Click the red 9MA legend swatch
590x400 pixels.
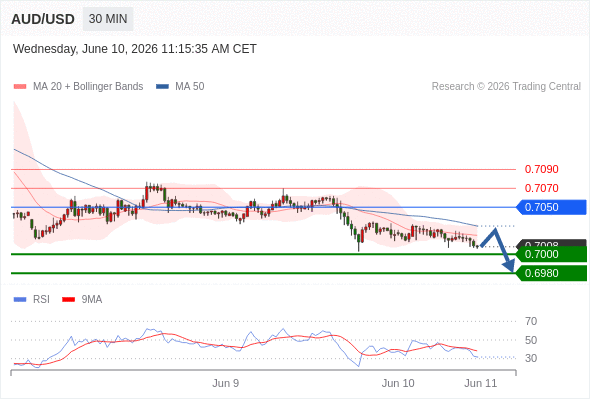pos(68,300)
